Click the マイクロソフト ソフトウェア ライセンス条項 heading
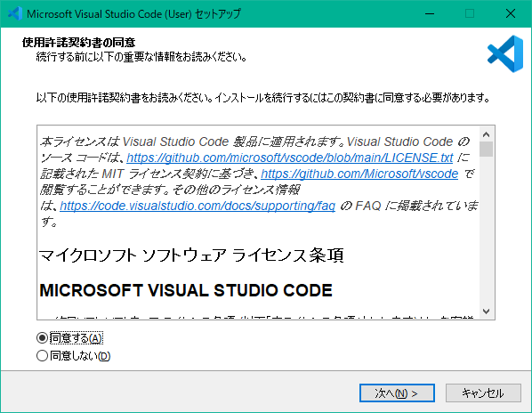 click(x=191, y=255)
